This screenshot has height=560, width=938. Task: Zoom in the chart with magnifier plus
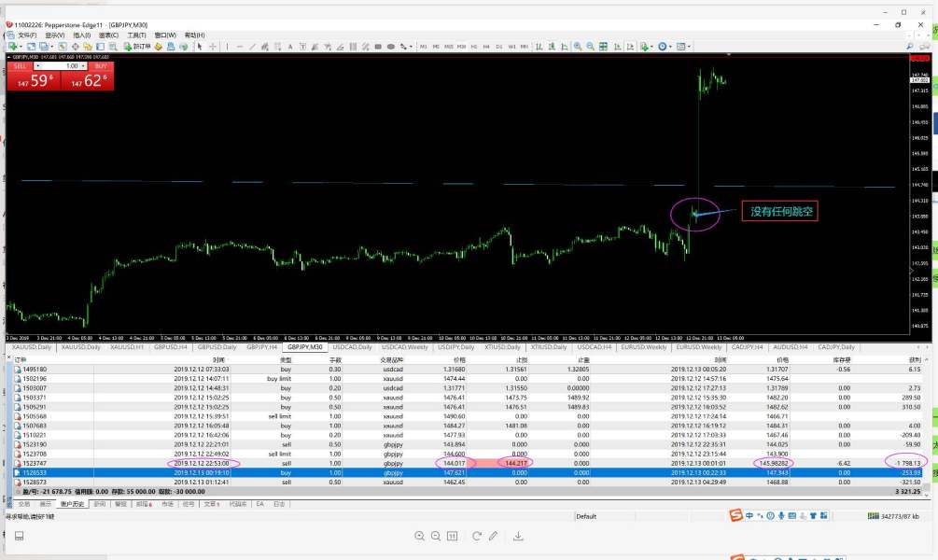pyautogui.click(x=578, y=46)
